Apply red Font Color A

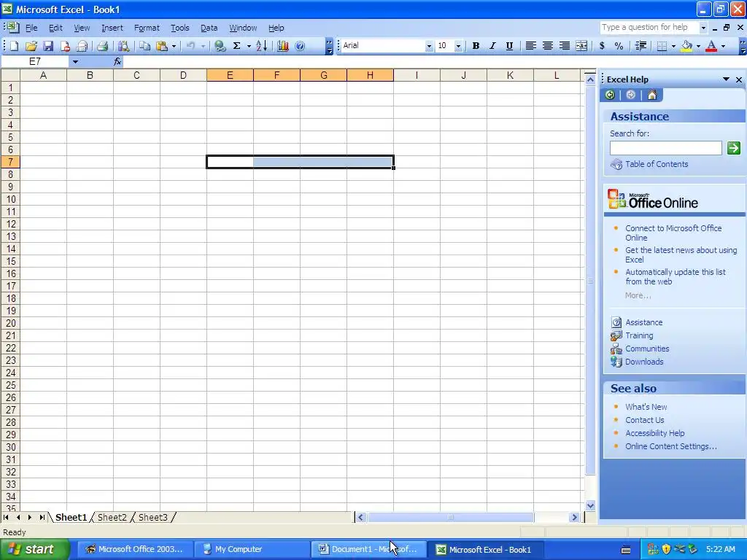pyautogui.click(x=711, y=46)
